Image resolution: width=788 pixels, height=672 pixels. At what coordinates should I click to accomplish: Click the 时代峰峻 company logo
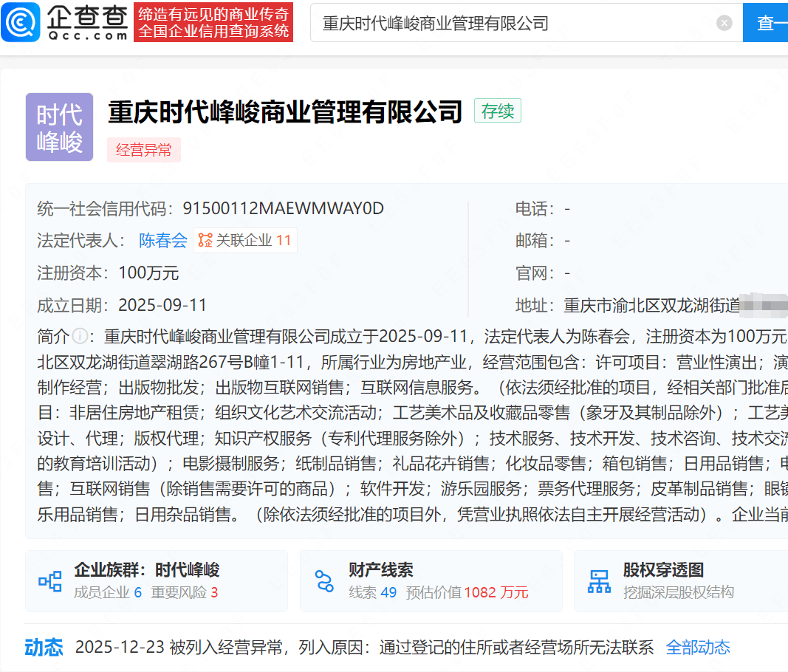59,127
